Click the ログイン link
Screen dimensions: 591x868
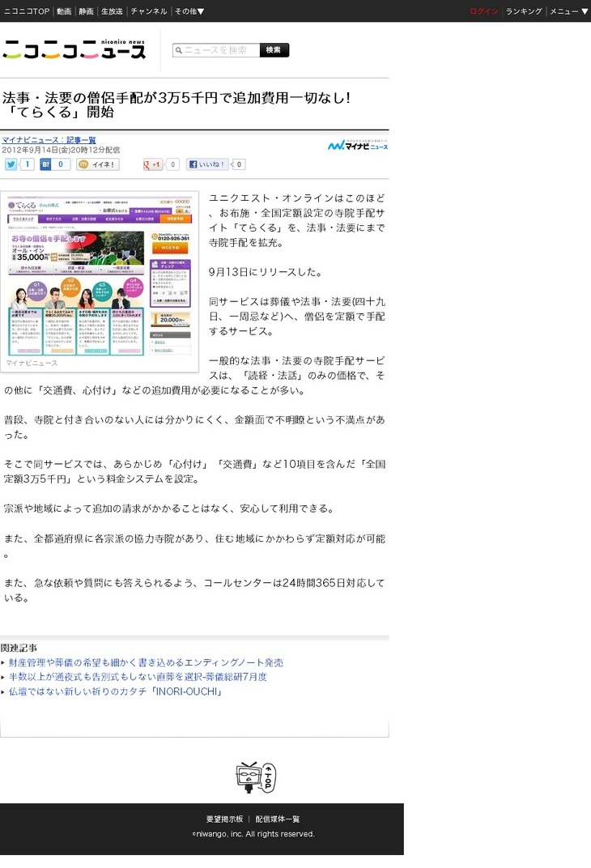point(484,11)
